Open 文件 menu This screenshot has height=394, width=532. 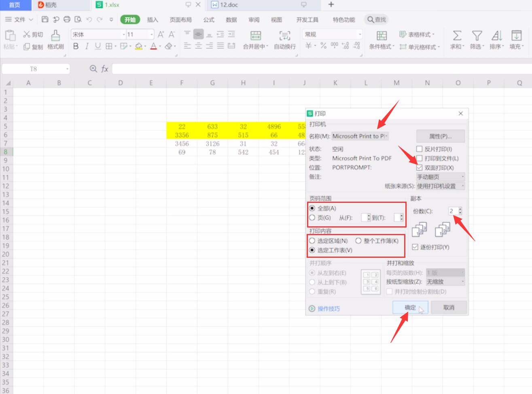click(19, 19)
